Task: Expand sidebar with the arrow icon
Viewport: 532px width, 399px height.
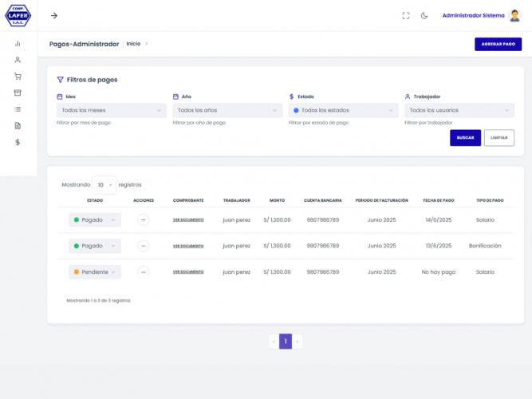Action: pos(54,16)
